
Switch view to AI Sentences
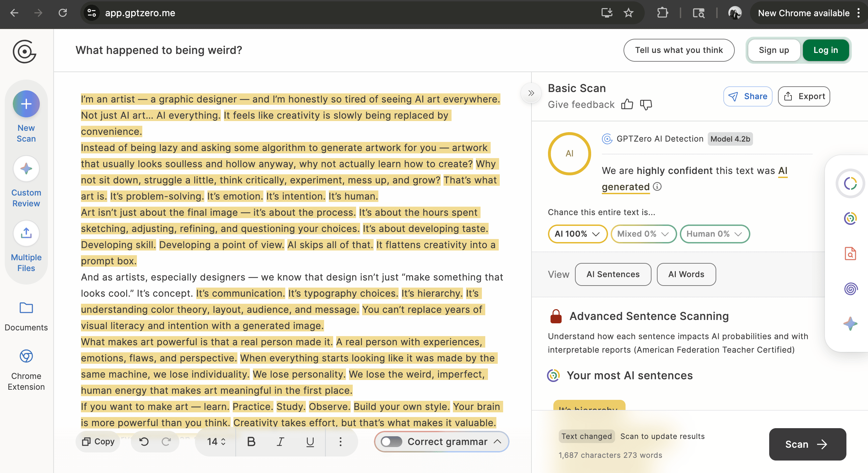pyautogui.click(x=613, y=274)
